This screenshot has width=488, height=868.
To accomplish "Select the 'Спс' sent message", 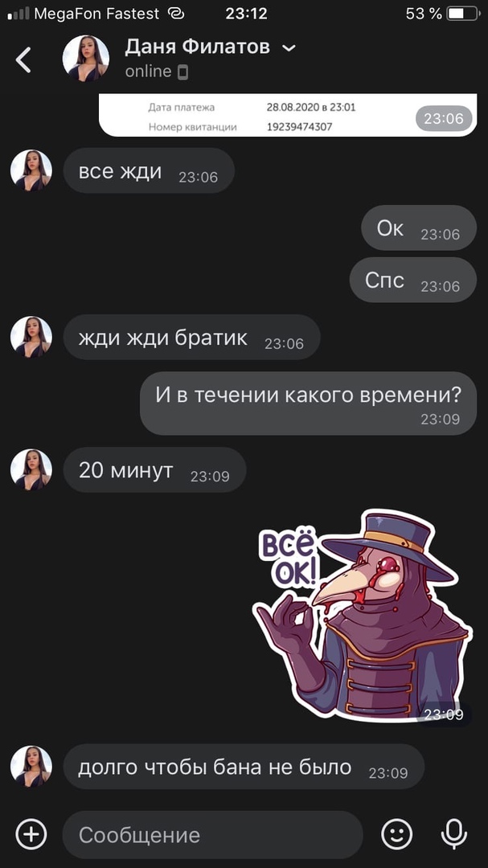I will pos(412,280).
